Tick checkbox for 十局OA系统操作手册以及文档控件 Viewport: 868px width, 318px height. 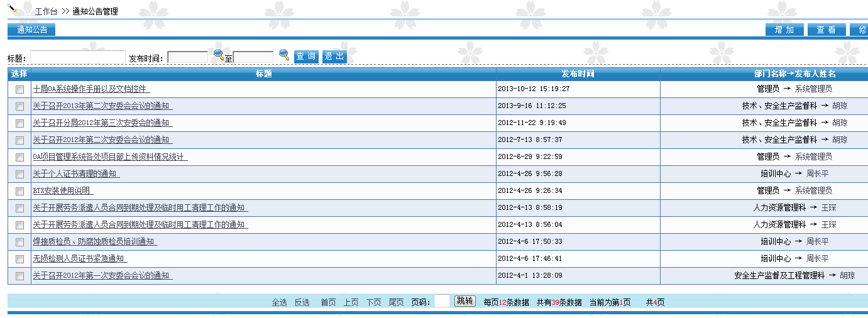point(19,89)
